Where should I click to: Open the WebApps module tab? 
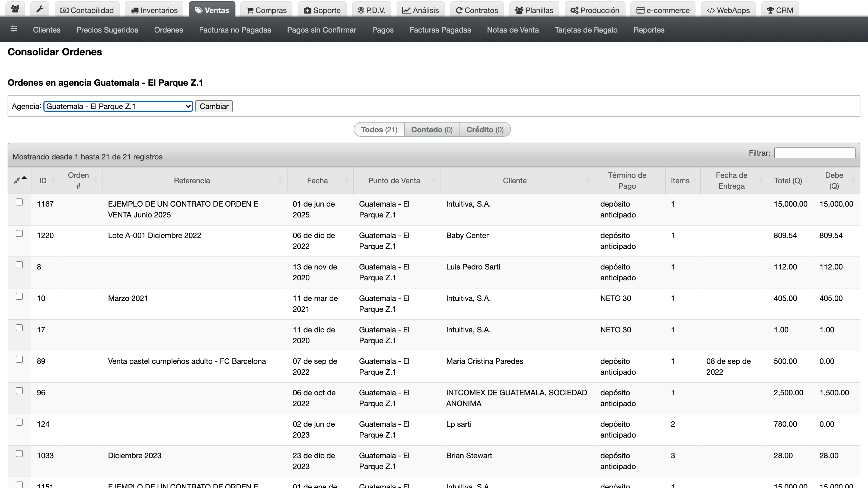(728, 10)
